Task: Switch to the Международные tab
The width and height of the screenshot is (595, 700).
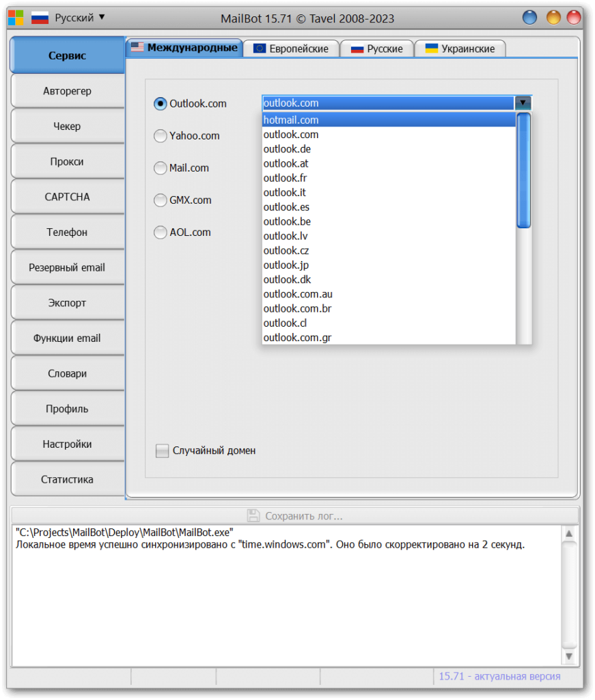Action: (x=184, y=48)
